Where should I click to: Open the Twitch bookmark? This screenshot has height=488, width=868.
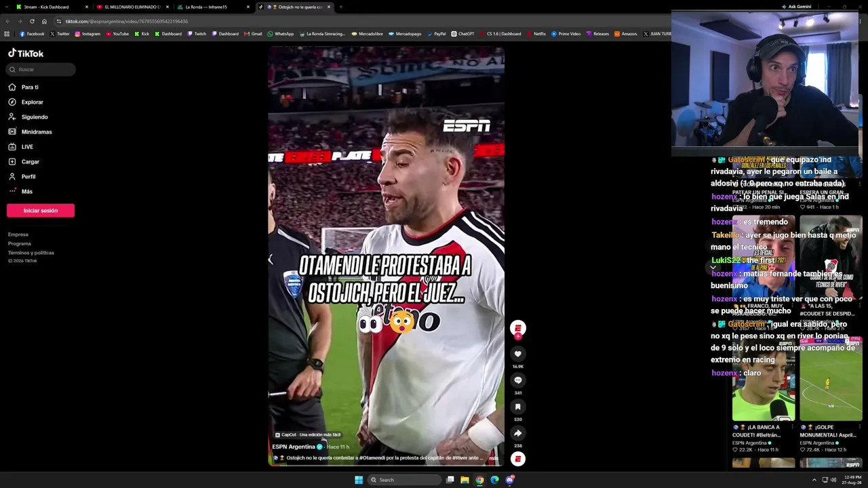[196, 34]
